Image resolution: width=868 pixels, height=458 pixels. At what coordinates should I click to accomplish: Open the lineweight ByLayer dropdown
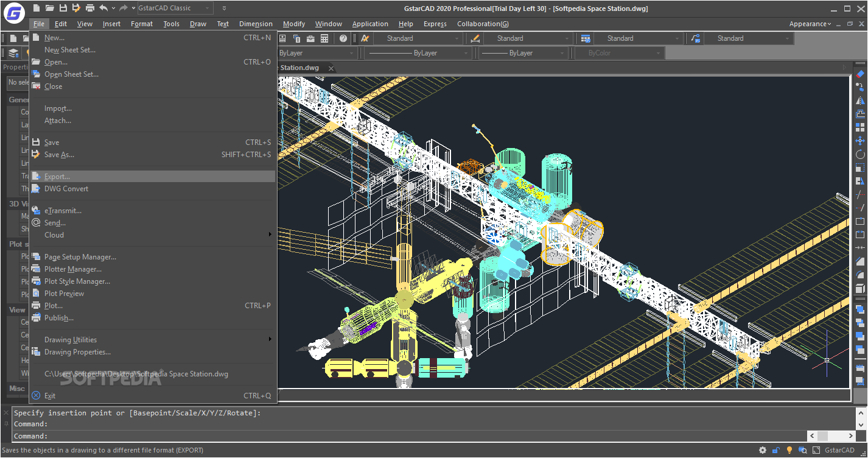(x=524, y=53)
